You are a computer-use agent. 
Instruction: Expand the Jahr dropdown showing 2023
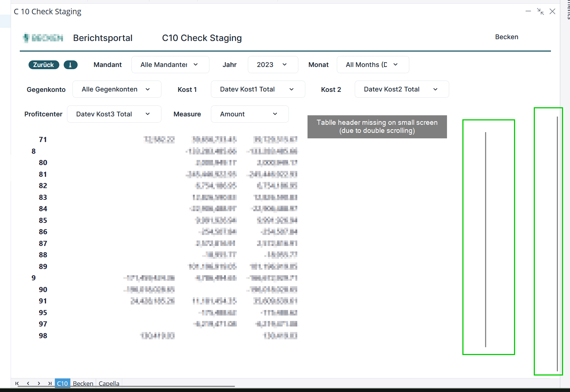(273, 65)
